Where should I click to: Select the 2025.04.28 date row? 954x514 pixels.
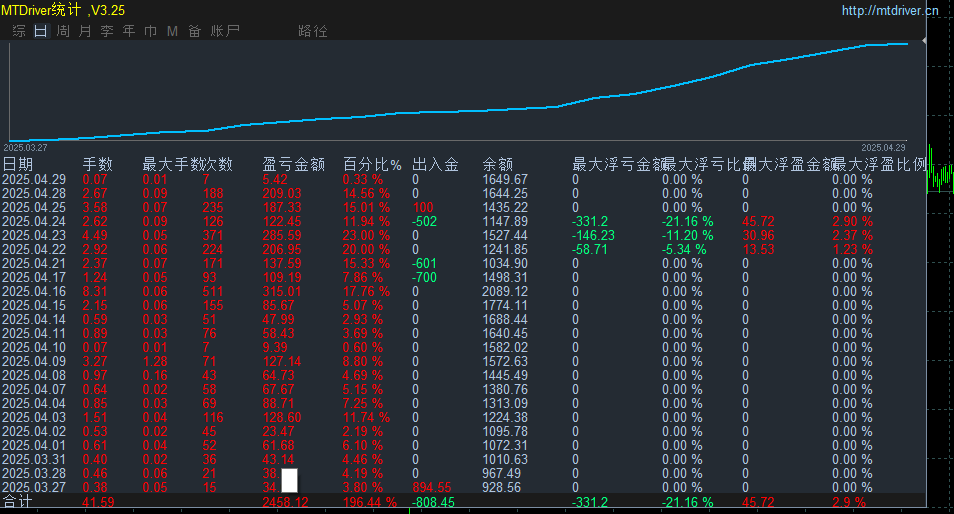(x=462, y=193)
